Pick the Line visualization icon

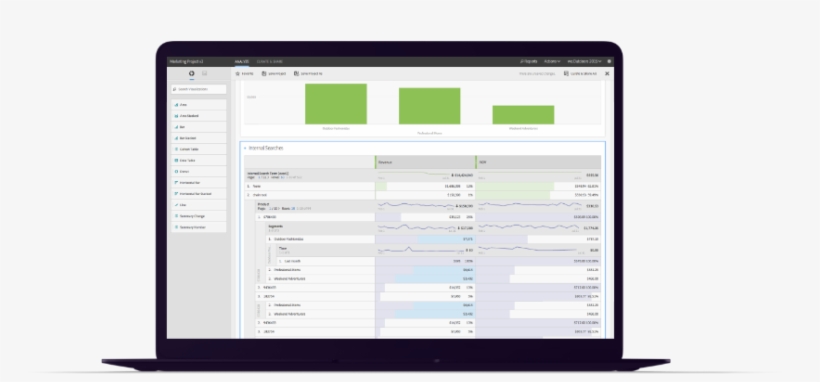[x=176, y=205]
